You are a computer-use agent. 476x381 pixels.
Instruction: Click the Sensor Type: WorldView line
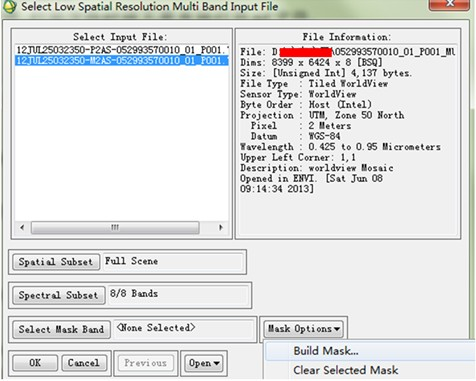tap(298, 94)
